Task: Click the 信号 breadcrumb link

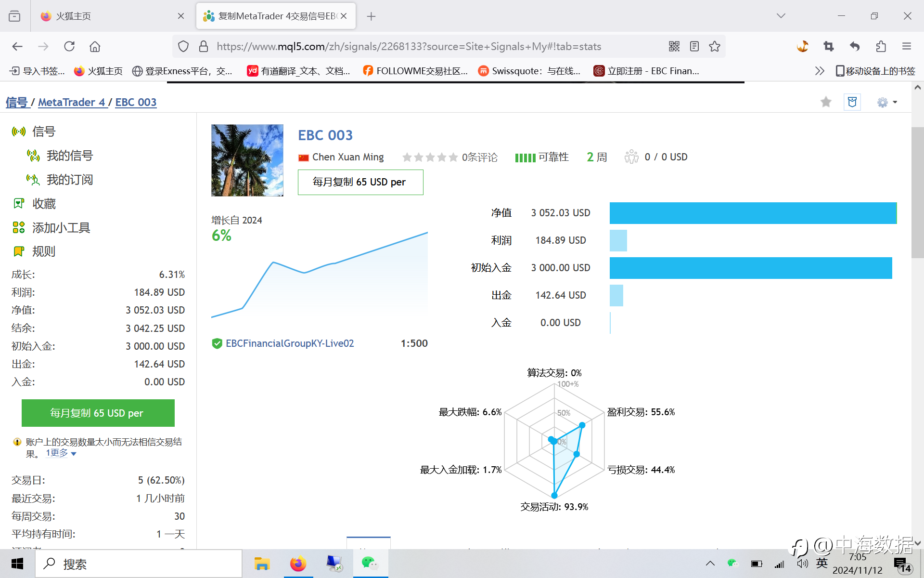Action: [17, 102]
